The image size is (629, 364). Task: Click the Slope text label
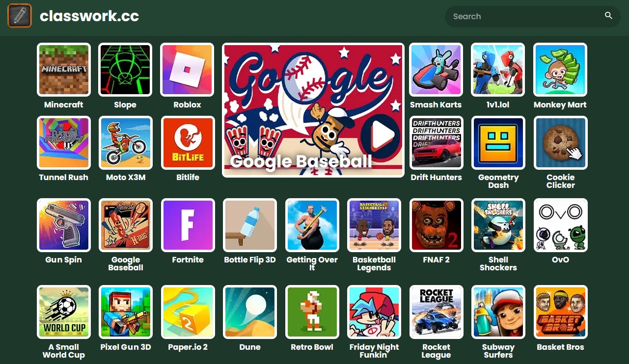125,104
